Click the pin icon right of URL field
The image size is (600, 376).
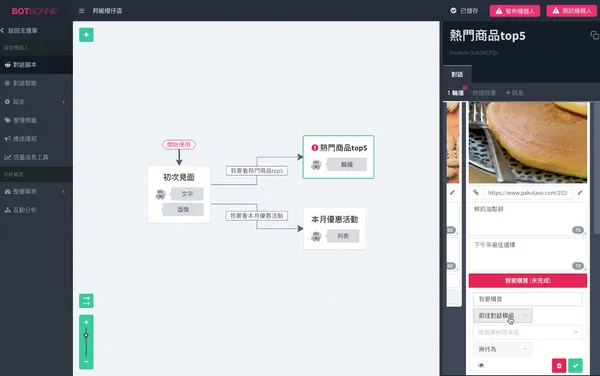(x=580, y=192)
